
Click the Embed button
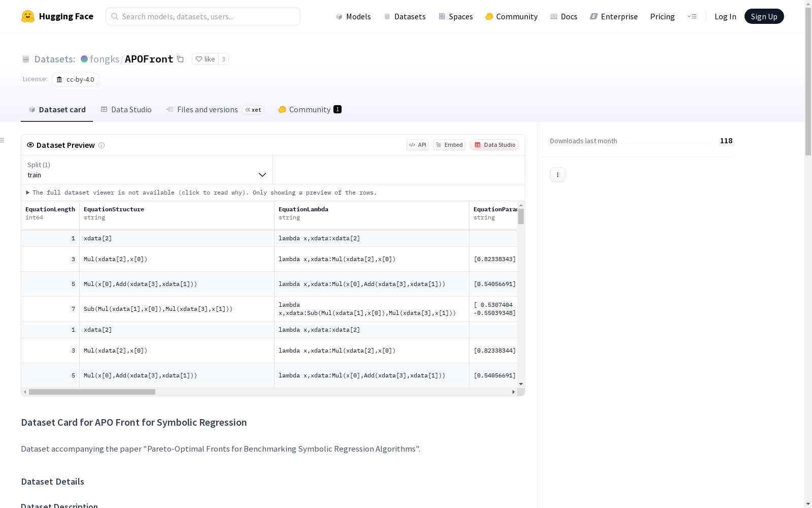[x=449, y=145]
